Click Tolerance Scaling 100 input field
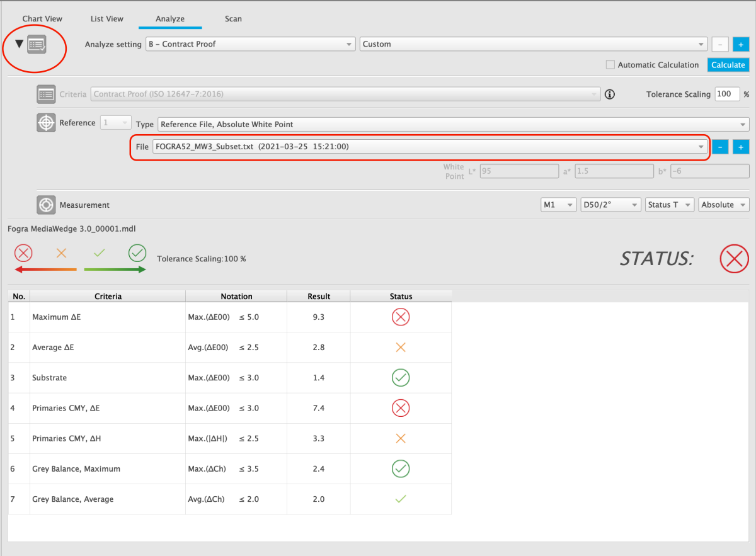 point(727,94)
